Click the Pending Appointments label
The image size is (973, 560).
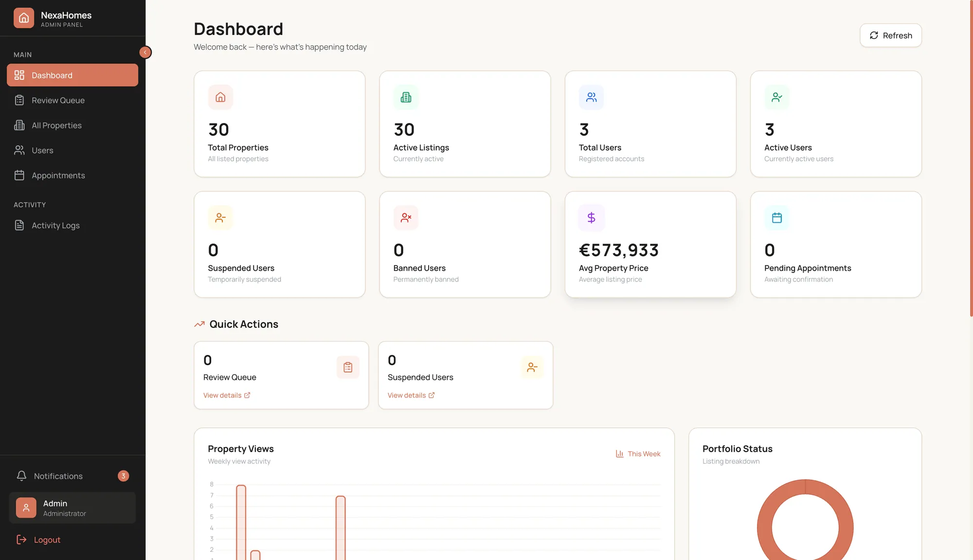click(x=808, y=268)
